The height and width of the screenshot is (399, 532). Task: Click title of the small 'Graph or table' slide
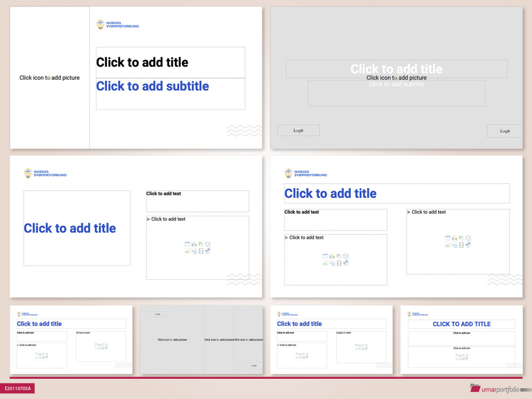[299, 323]
